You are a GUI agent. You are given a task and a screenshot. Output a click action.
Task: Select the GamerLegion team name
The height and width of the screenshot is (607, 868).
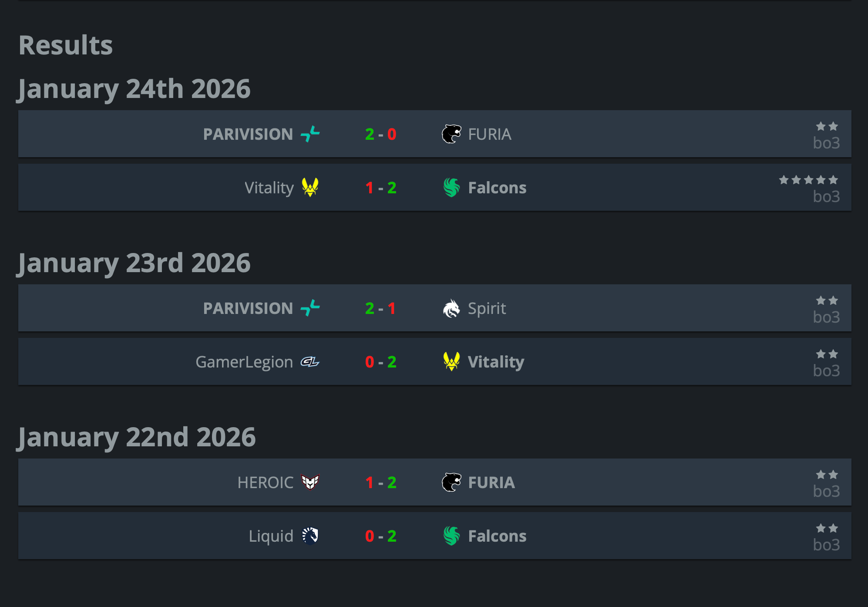(x=244, y=362)
